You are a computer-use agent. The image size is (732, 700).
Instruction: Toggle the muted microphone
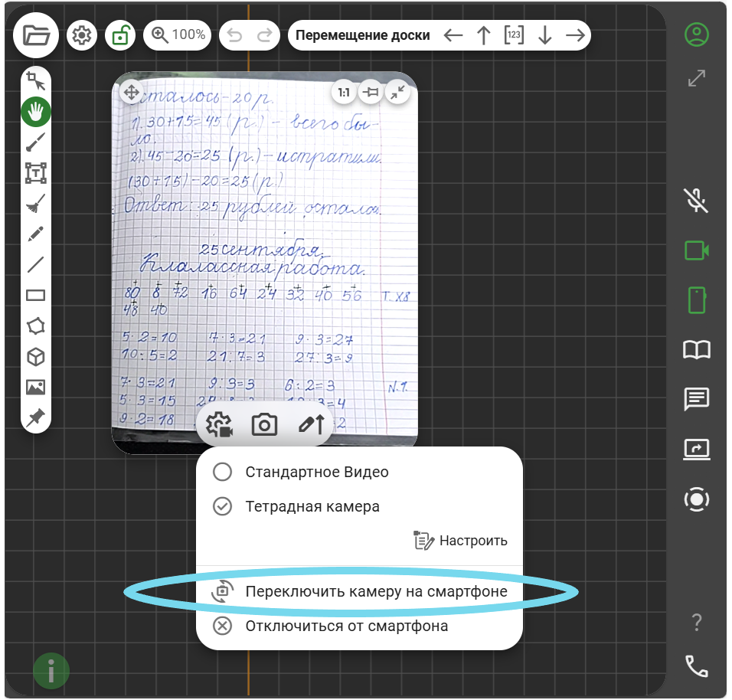pyautogui.click(x=696, y=201)
